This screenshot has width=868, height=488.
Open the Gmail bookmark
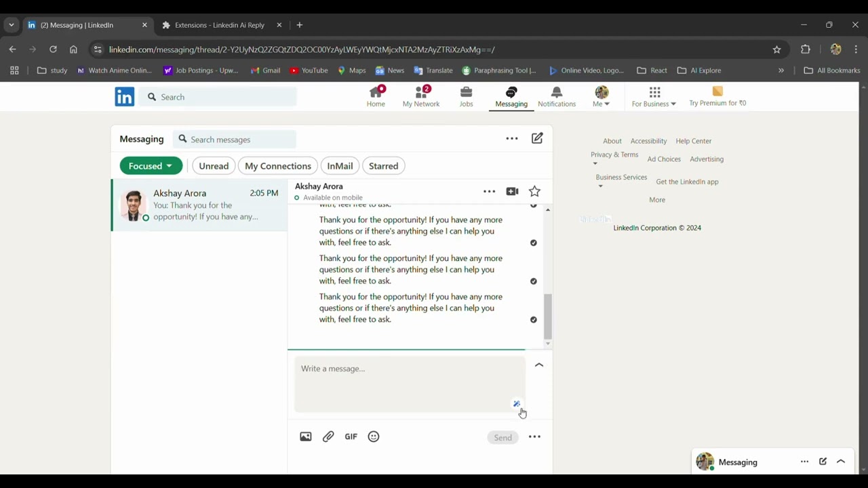point(265,70)
